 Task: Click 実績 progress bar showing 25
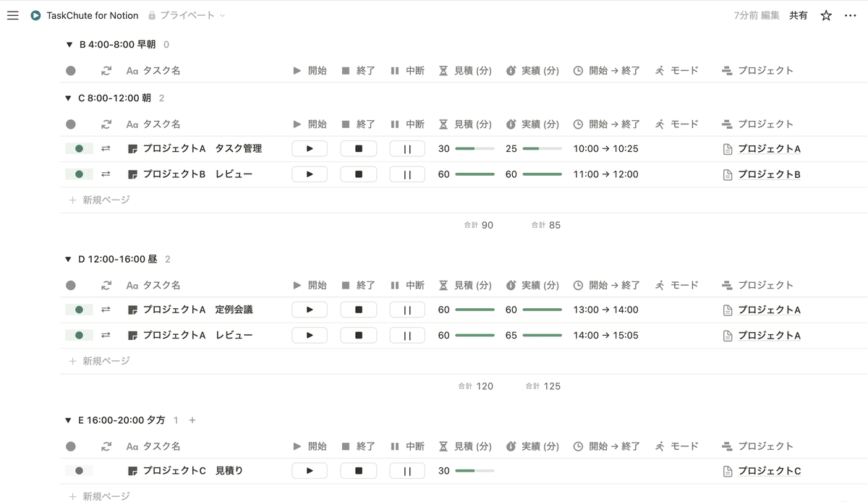(542, 148)
